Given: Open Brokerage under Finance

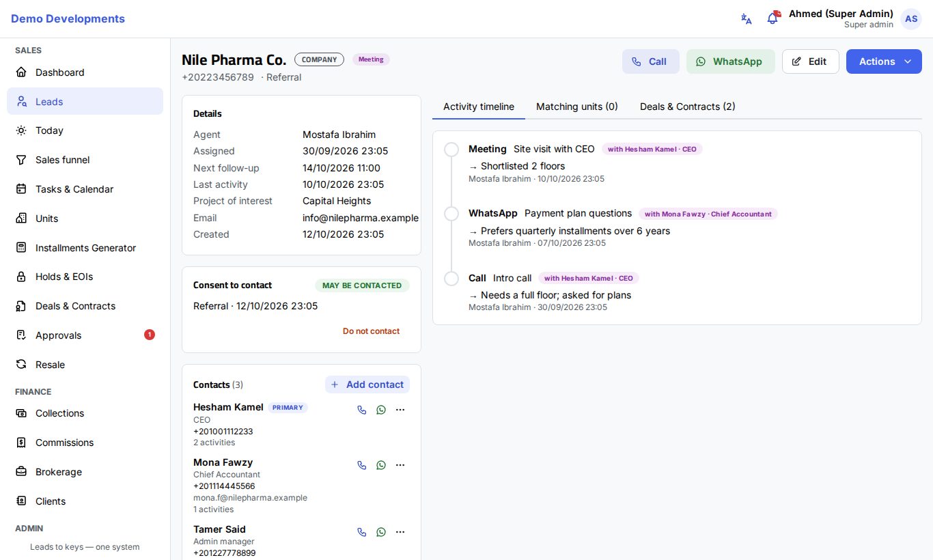Looking at the screenshot, I should coord(85,472).
